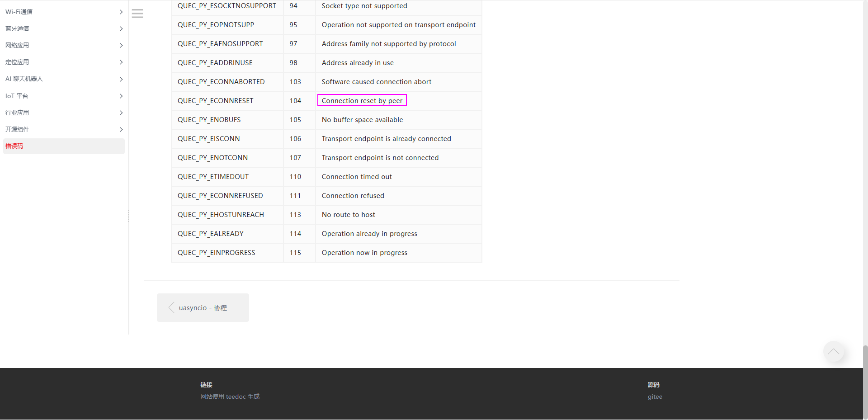The width and height of the screenshot is (868, 420).
Task: Click the hamburger sidebar toggle icon
Action: [137, 14]
